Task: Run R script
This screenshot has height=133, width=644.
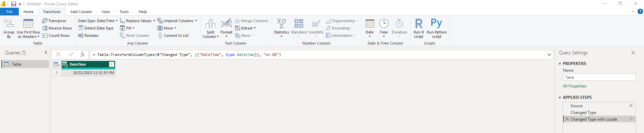Action: click(x=419, y=28)
